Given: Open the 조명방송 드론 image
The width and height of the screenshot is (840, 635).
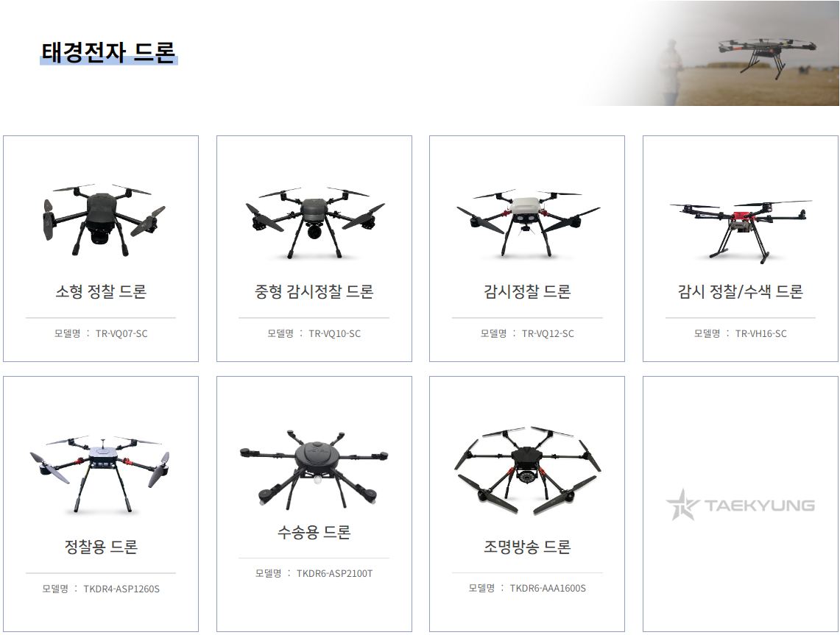Looking at the screenshot, I should (x=528, y=471).
